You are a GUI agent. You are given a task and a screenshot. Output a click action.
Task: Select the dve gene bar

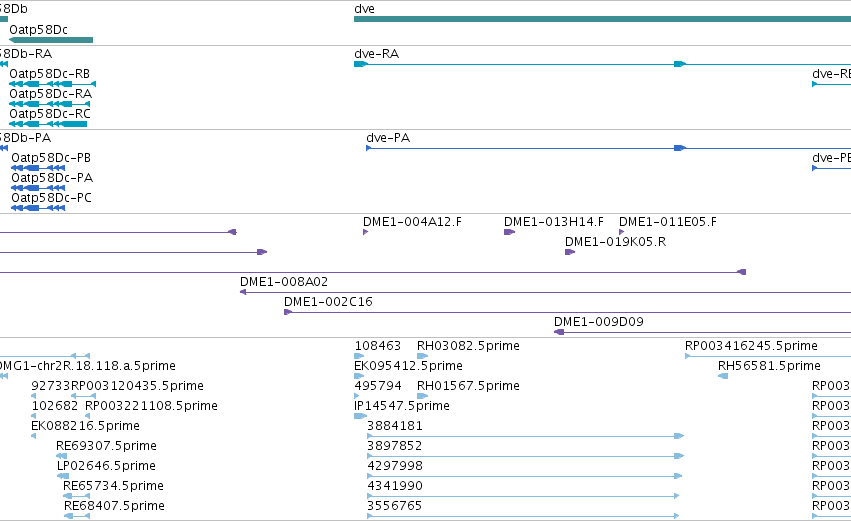click(602, 19)
